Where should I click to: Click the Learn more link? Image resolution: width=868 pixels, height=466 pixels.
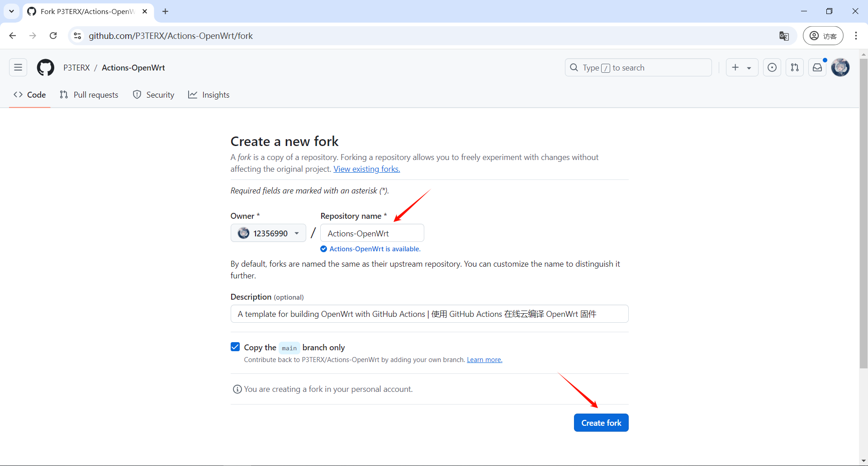click(484, 360)
